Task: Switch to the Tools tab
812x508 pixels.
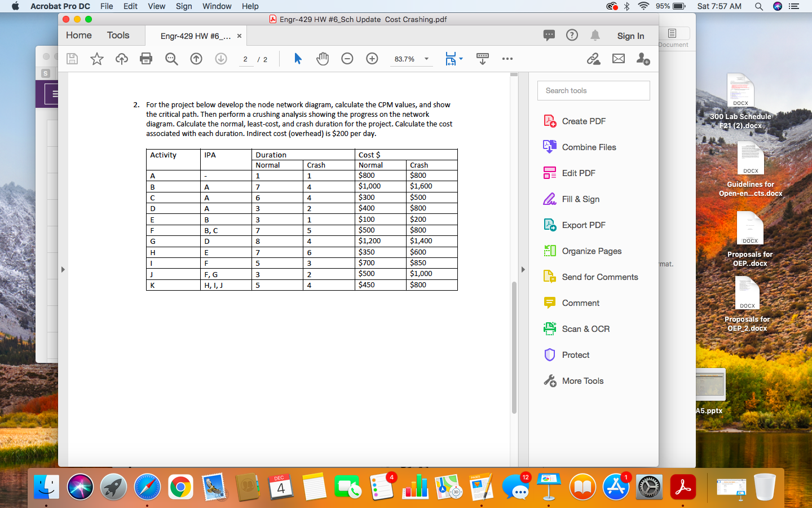Action: (x=118, y=35)
